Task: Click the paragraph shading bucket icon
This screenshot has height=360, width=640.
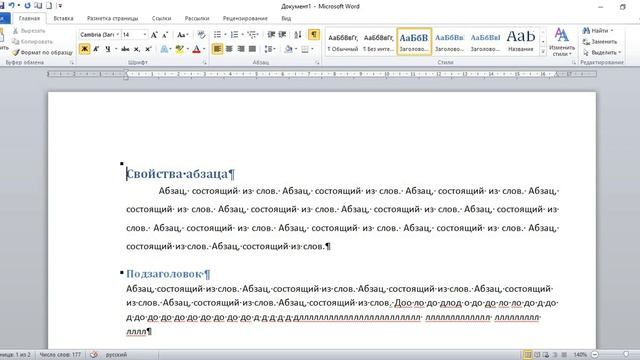Action: (288, 49)
